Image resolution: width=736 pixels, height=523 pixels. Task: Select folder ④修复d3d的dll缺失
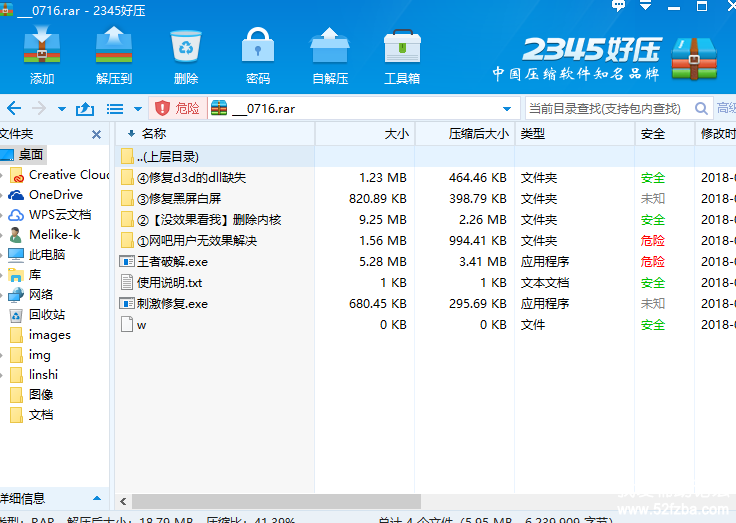pyautogui.click(x=425, y=178)
